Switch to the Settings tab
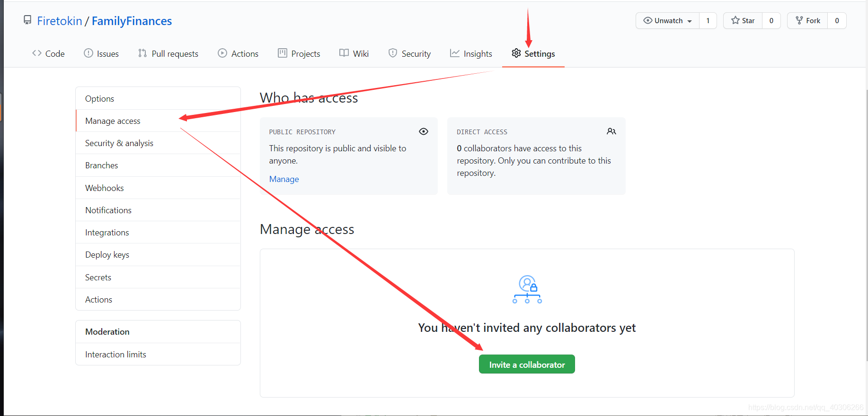The image size is (868, 416). (x=533, y=53)
